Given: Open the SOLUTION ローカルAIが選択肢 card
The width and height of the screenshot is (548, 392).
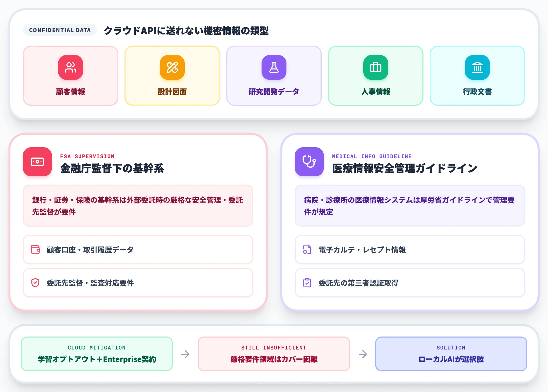Looking at the screenshot, I should click(451, 354).
